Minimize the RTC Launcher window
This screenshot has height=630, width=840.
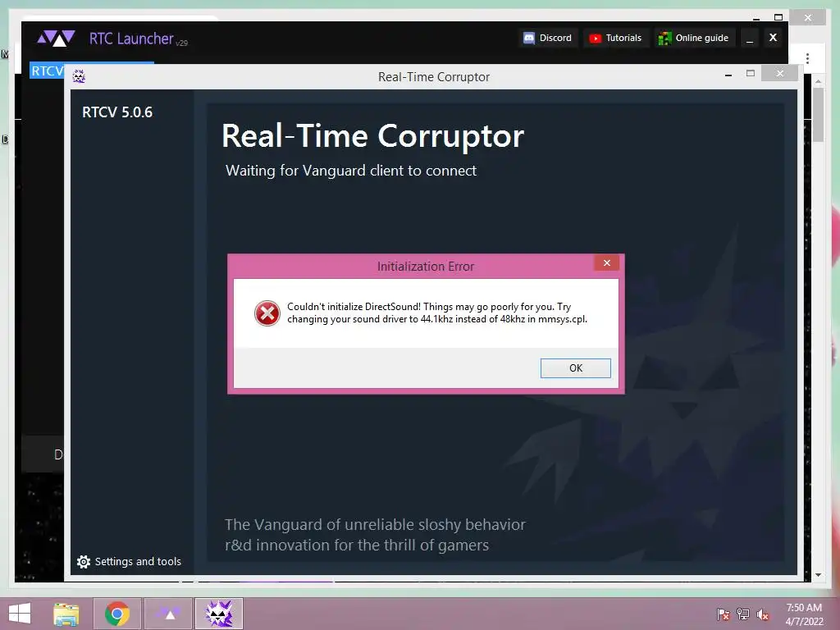point(750,38)
